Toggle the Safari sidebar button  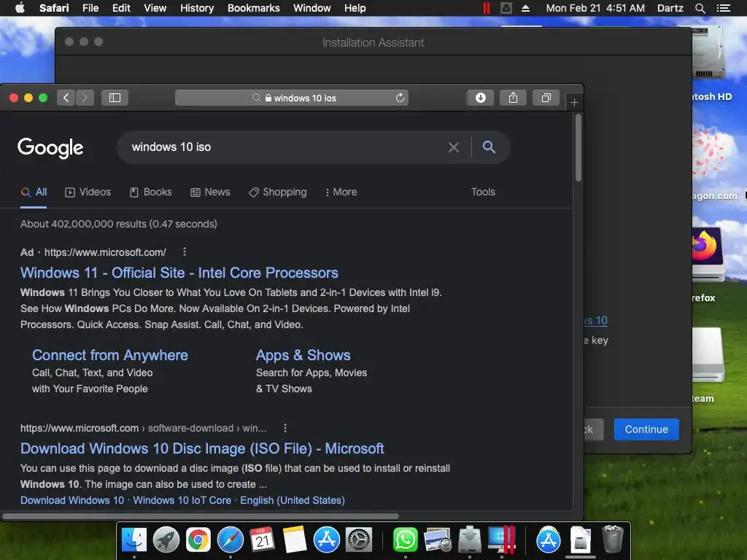click(x=115, y=98)
